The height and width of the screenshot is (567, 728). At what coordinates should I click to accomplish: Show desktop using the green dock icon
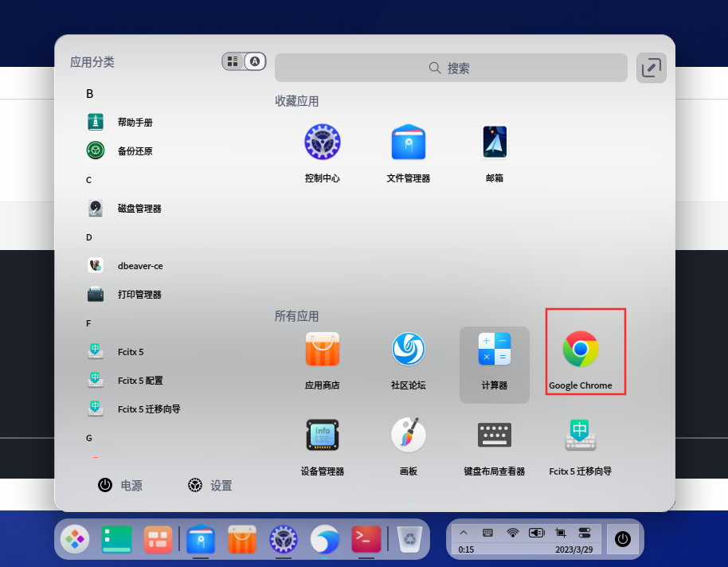[116, 539]
